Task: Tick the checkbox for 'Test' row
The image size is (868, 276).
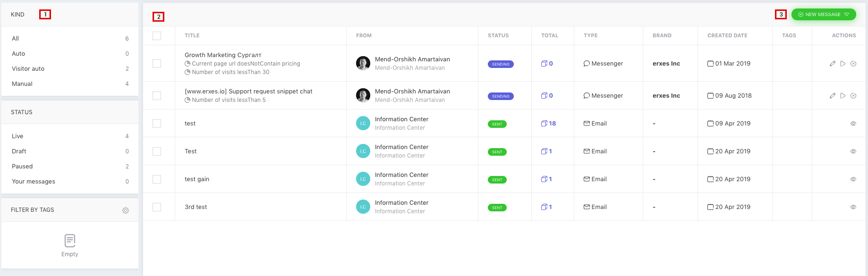Action: click(x=157, y=151)
